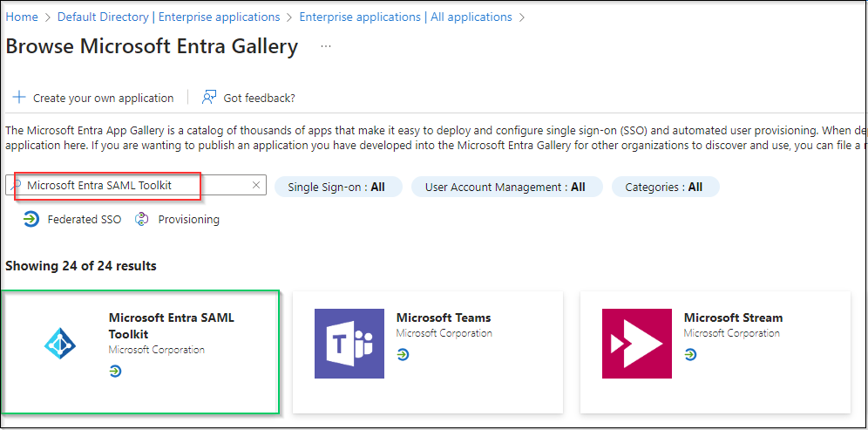868x430 pixels.
Task: Click Federated SSO legend label
Action: [x=85, y=220]
